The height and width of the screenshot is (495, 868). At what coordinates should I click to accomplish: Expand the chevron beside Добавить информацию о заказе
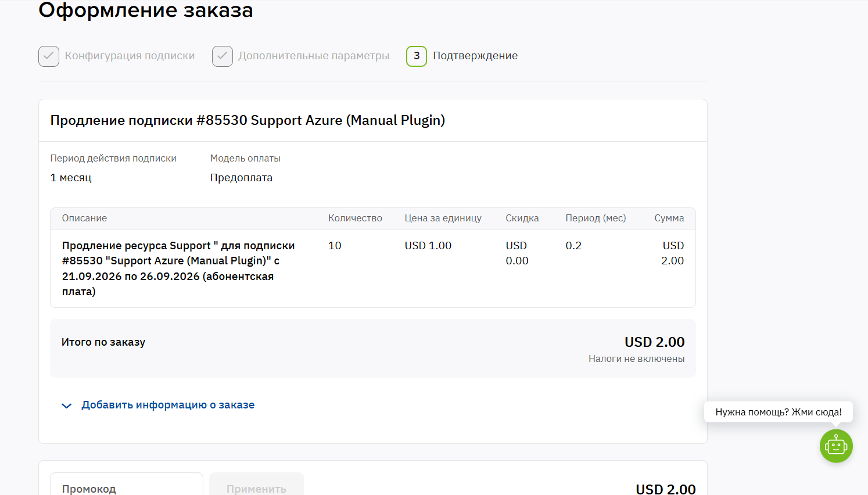click(x=67, y=406)
